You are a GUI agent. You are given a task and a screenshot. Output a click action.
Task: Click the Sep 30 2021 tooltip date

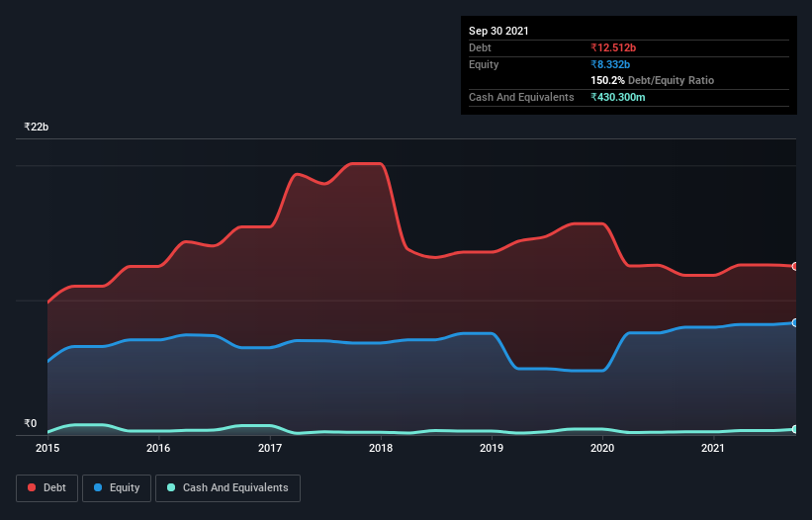[498, 31]
